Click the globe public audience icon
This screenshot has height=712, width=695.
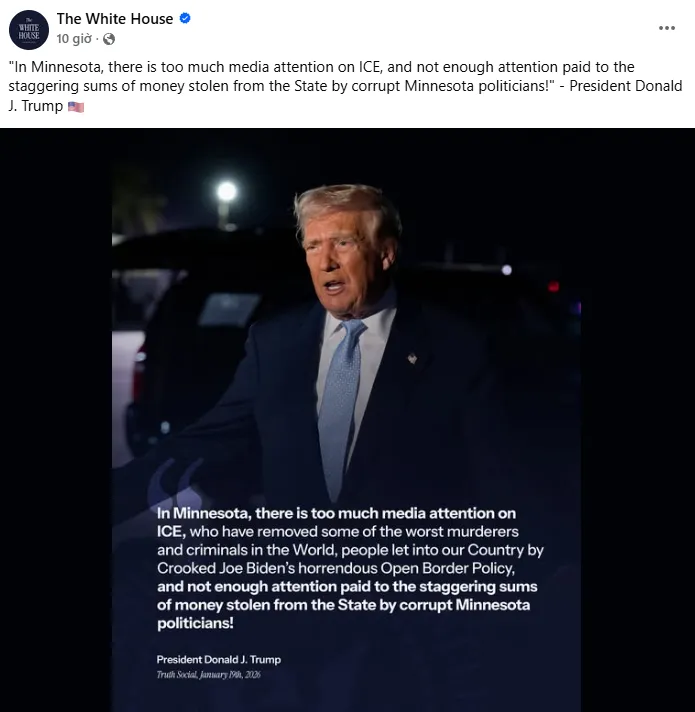pyautogui.click(x=109, y=39)
